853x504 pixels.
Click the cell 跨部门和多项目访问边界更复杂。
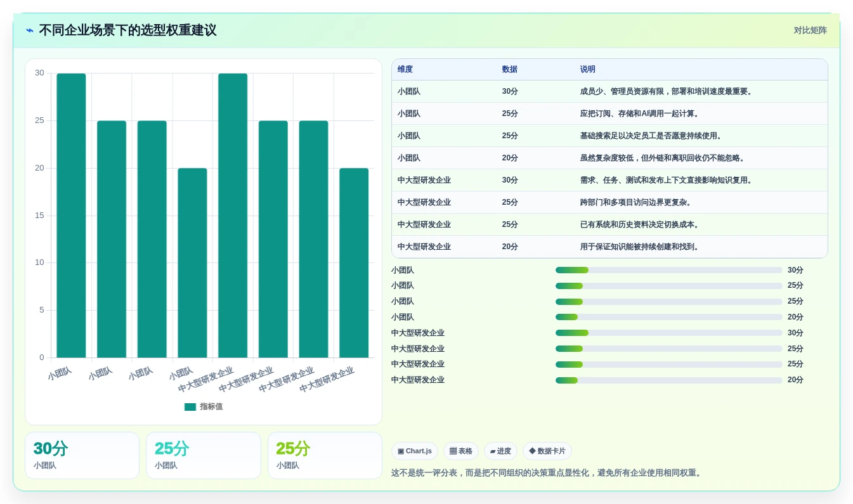click(635, 202)
